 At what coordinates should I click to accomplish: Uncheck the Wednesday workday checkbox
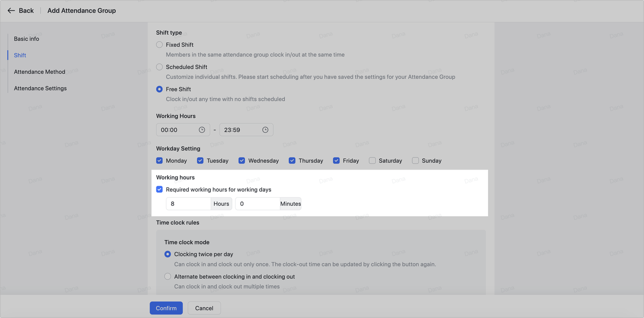(x=242, y=161)
